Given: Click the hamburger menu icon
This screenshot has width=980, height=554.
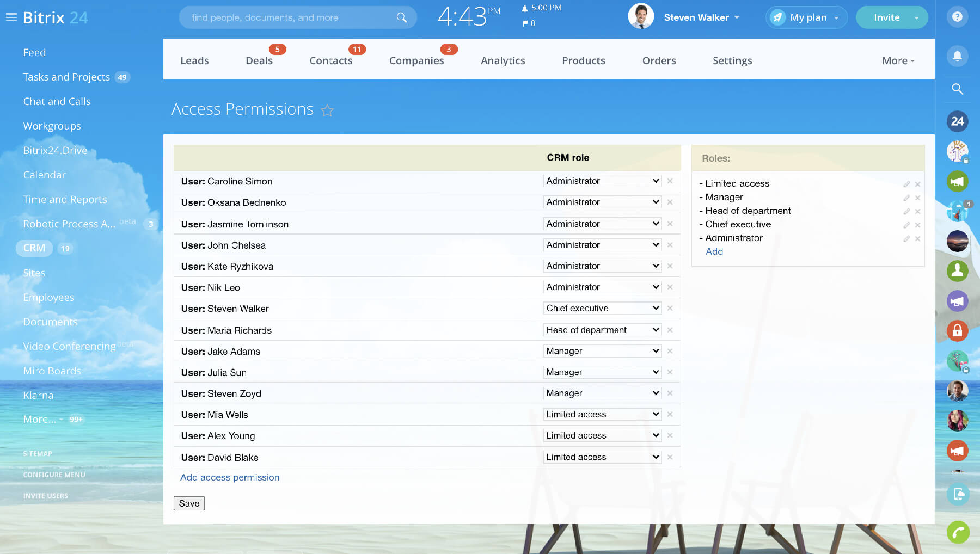Looking at the screenshot, I should pos(11,17).
